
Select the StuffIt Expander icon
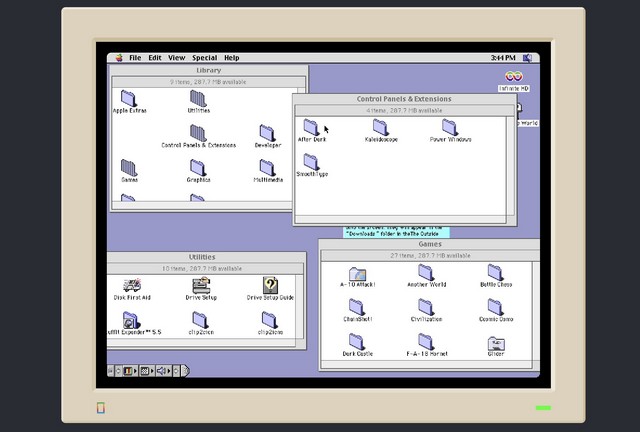[130, 320]
